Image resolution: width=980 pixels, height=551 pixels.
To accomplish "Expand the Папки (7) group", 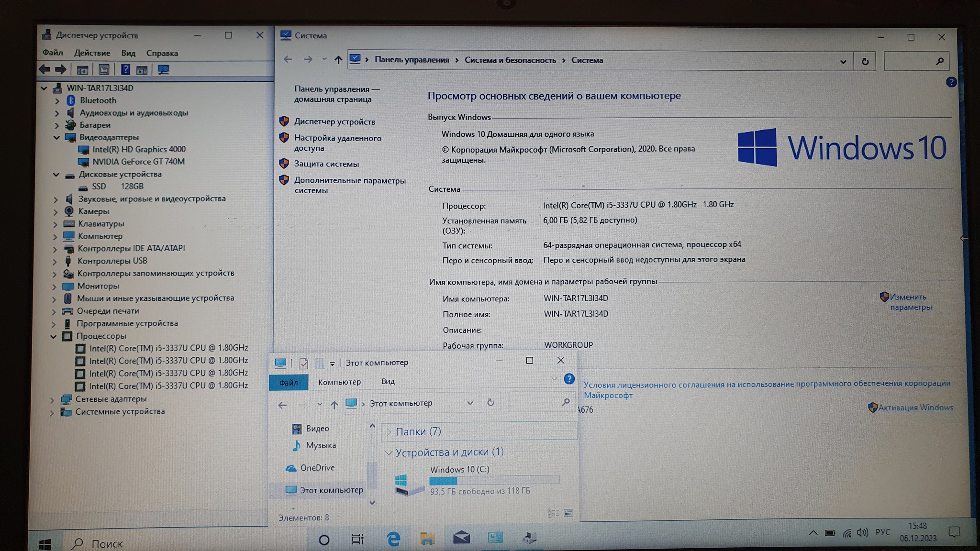I will [x=389, y=432].
